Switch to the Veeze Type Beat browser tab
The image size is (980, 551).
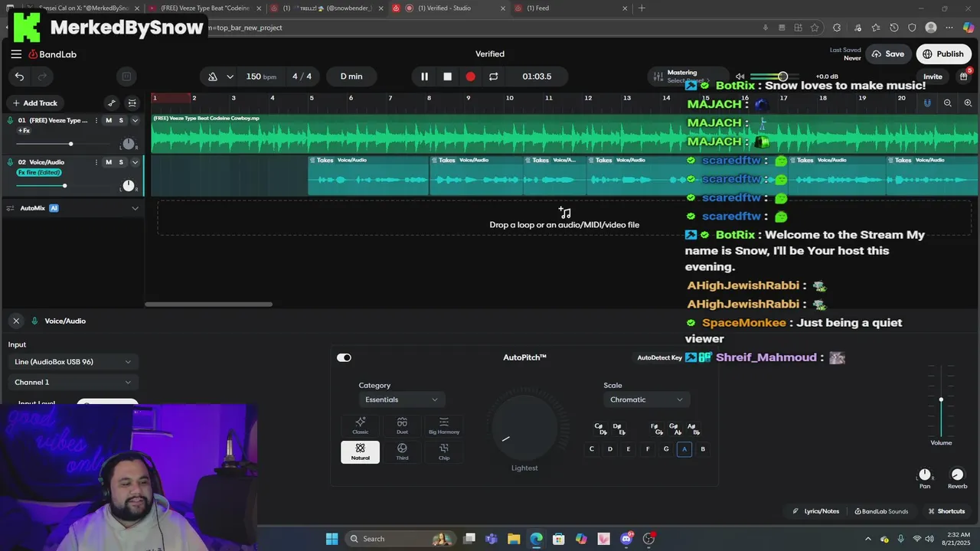click(204, 8)
